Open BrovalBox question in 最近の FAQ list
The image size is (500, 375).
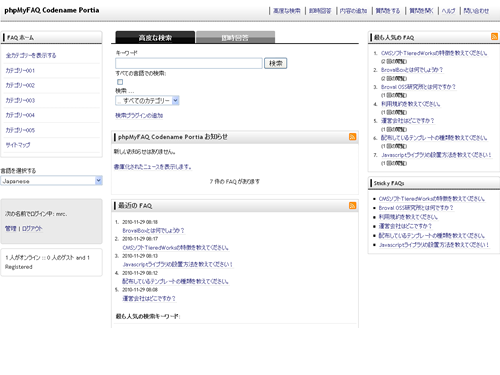(x=153, y=230)
